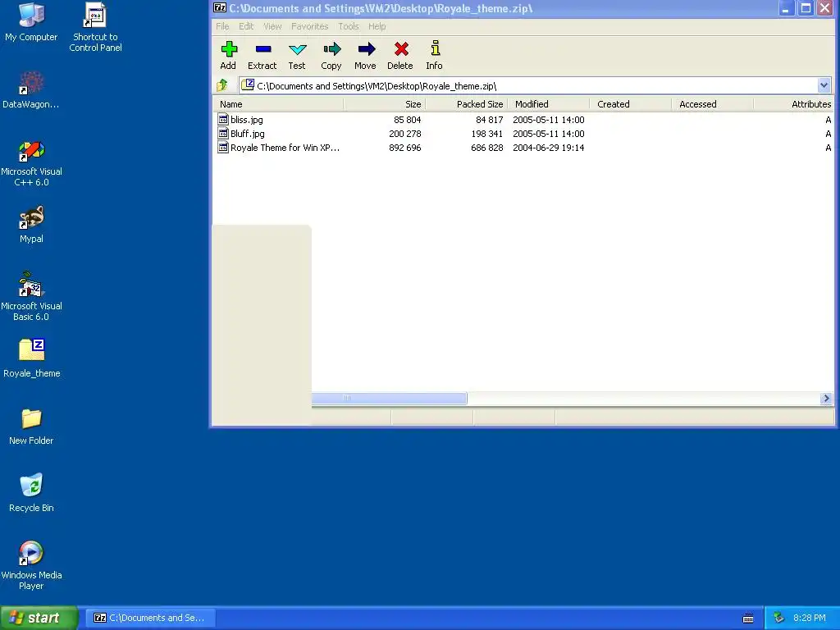Click the modified date of bliss.jpg
Image resolution: width=840 pixels, height=630 pixels.
click(x=548, y=120)
